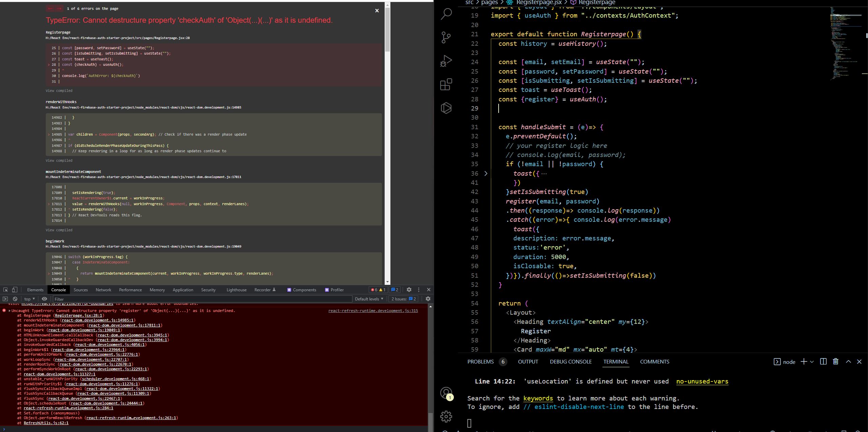The image size is (868, 432).
Task: Open the Default levels dropdown
Action: pos(369,299)
